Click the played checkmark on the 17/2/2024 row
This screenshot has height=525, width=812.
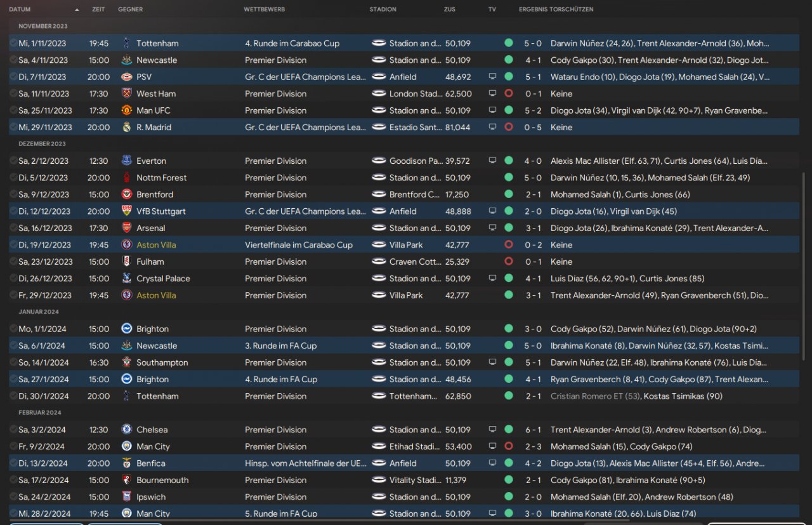coord(13,480)
